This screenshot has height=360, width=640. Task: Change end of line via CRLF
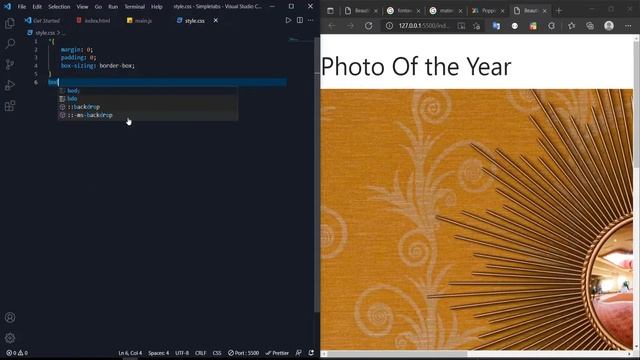click(200, 353)
